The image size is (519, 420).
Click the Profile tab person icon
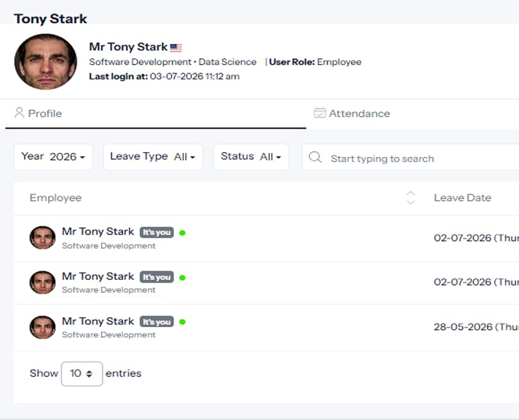point(19,112)
